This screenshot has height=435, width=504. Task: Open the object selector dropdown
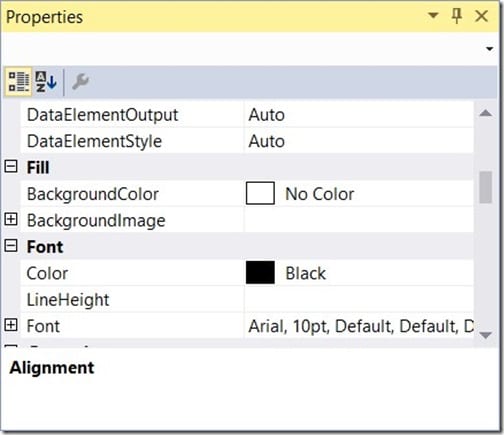click(x=489, y=49)
